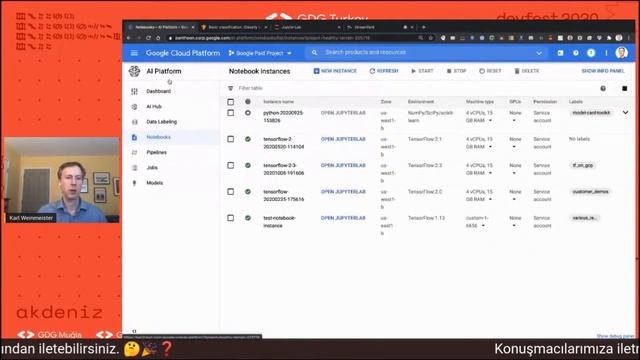Open machine type dropdown for test-notebook-instance row
This screenshot has height=360, width=640.
coord(483,226)
